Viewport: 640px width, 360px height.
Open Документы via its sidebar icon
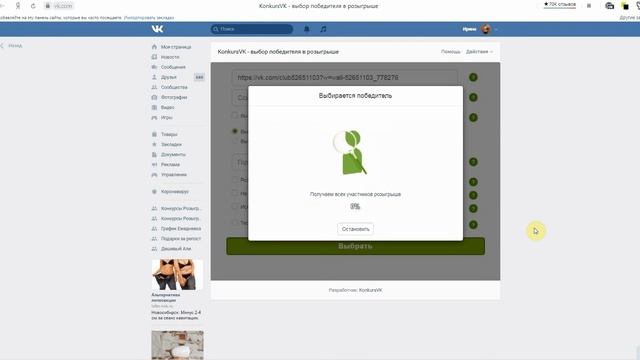pos(154,155)
